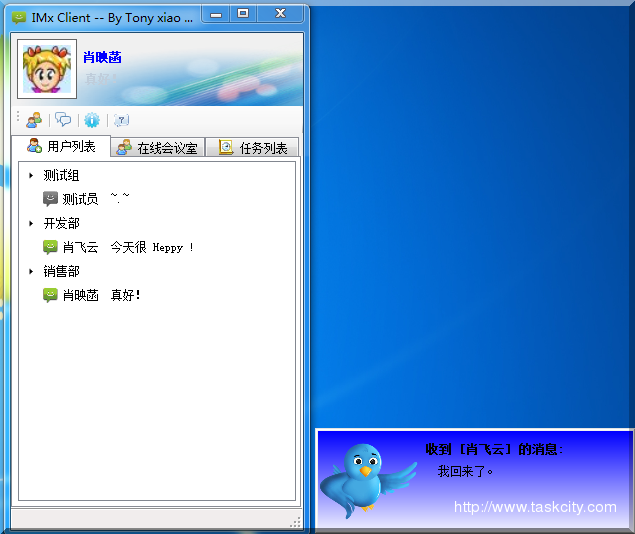This screenshot has width=635, height=534.
Task: Switch to the 任务列表 tab
Action: 252,148
